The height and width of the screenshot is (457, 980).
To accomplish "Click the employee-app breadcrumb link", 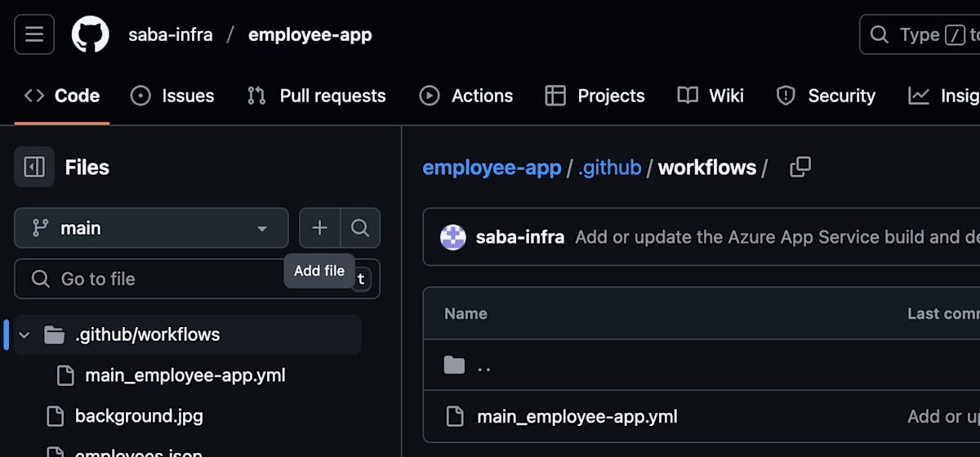I will point(492,167).
